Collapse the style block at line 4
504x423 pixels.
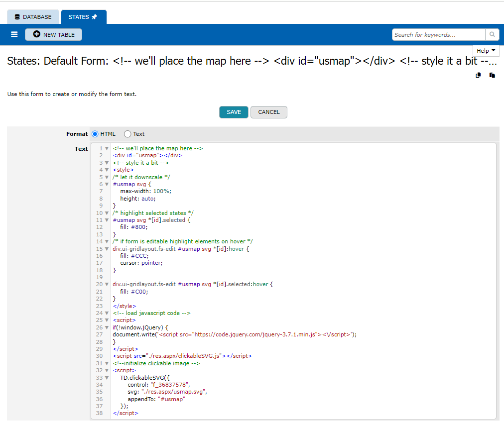pos(107,170)
